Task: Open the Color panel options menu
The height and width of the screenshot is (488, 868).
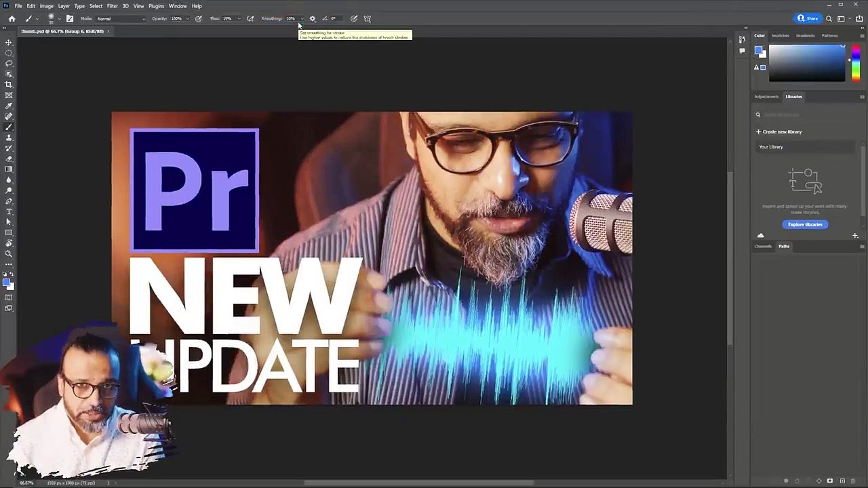Action: (862, 36)
